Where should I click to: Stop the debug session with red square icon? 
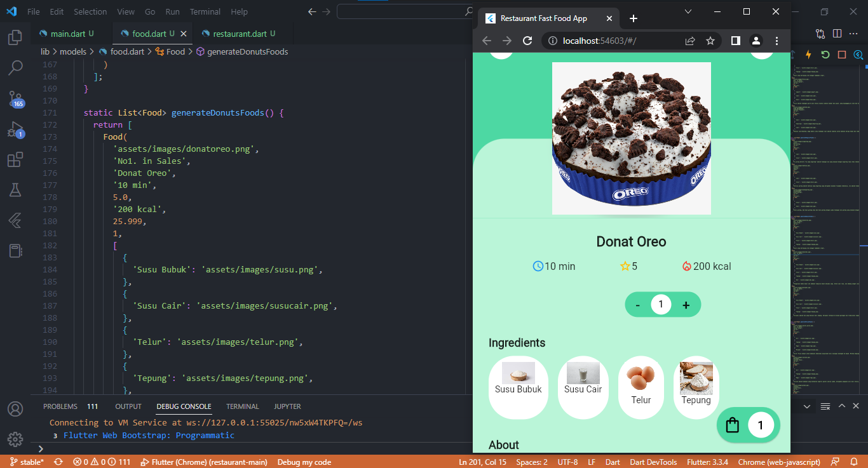tap(842, 55)
